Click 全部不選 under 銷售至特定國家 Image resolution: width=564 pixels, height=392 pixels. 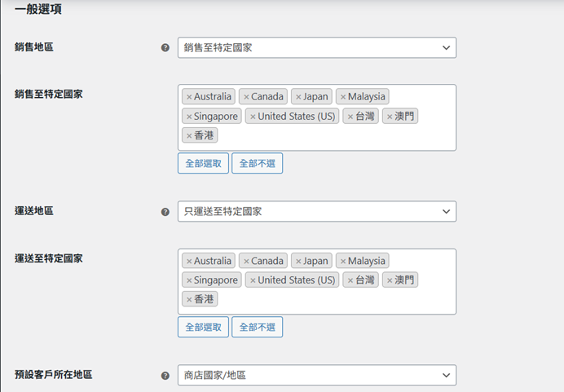257,163
